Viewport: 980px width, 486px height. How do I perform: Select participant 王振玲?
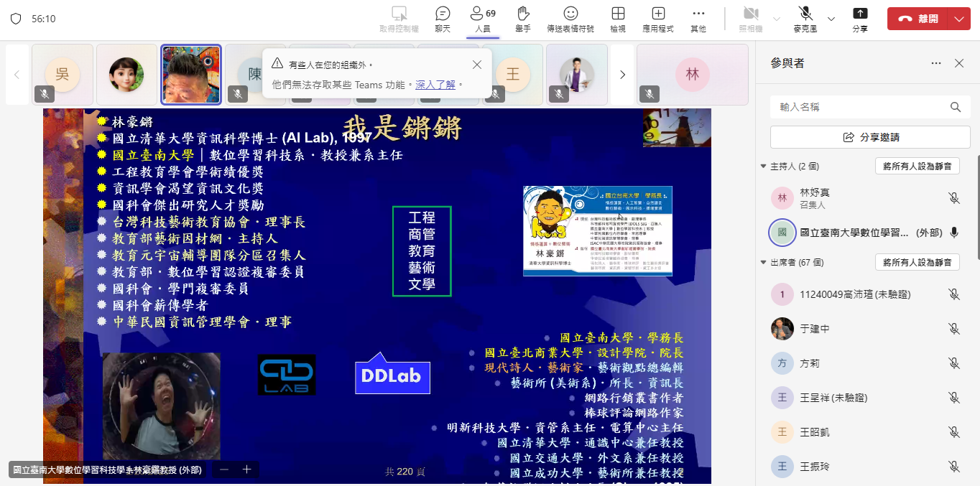click(x=867, y=467)
